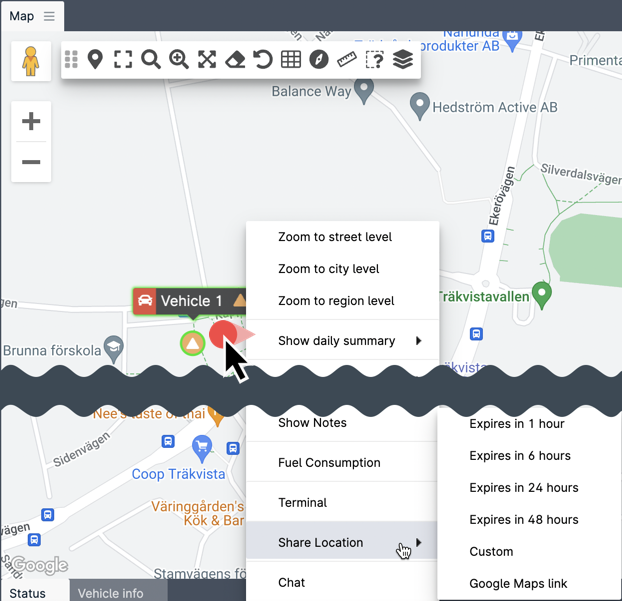
Task: Select Expires in 24 hours
Action: coord(529,488)
